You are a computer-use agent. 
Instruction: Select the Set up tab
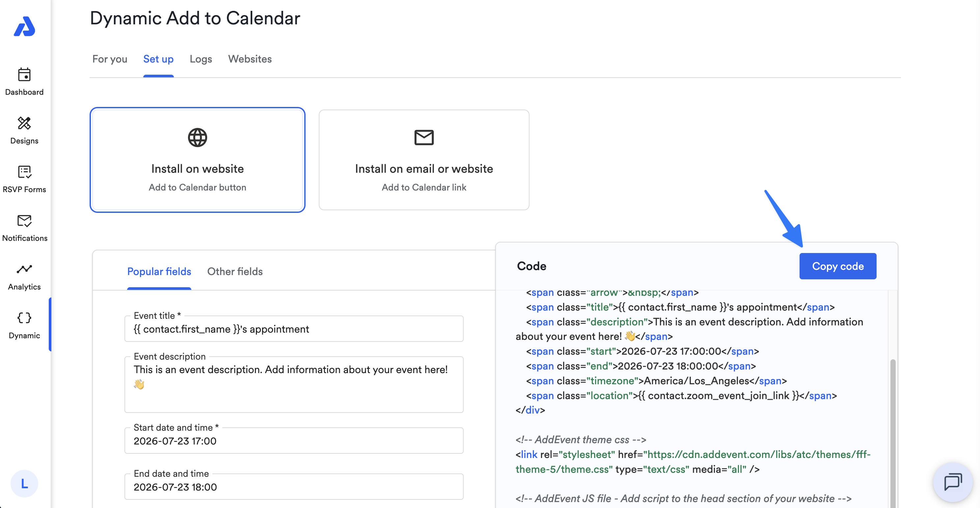click(158, 59)
